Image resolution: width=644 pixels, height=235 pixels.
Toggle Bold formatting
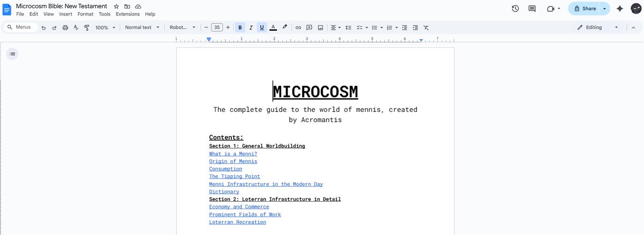(x=240, y=27)
